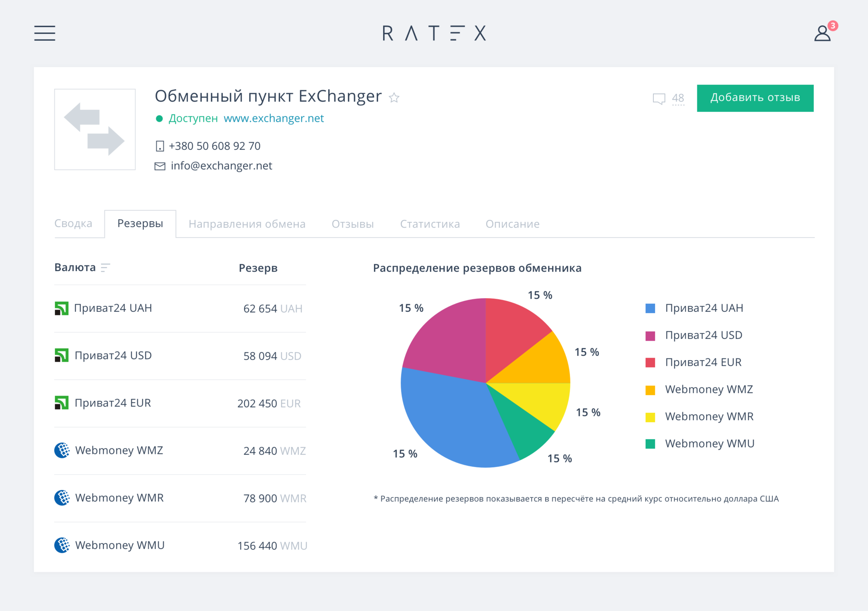Select the Резервы tab

[140, 224]
